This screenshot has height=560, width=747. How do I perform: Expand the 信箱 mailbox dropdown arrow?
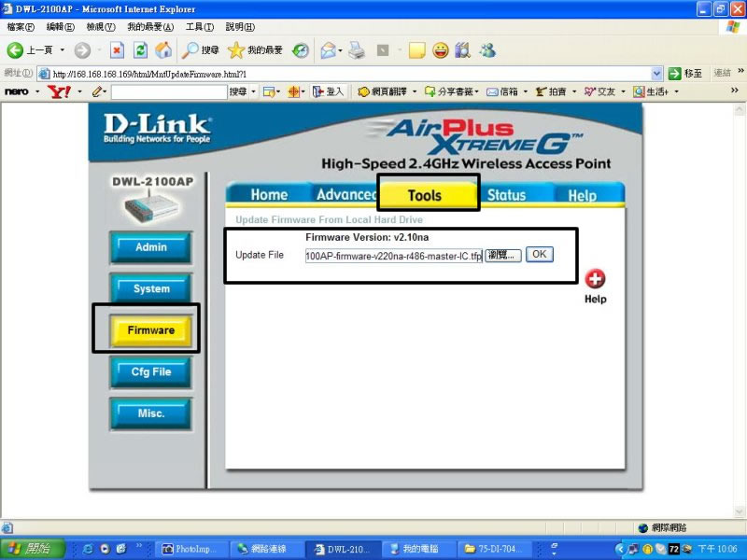(526, 91)
